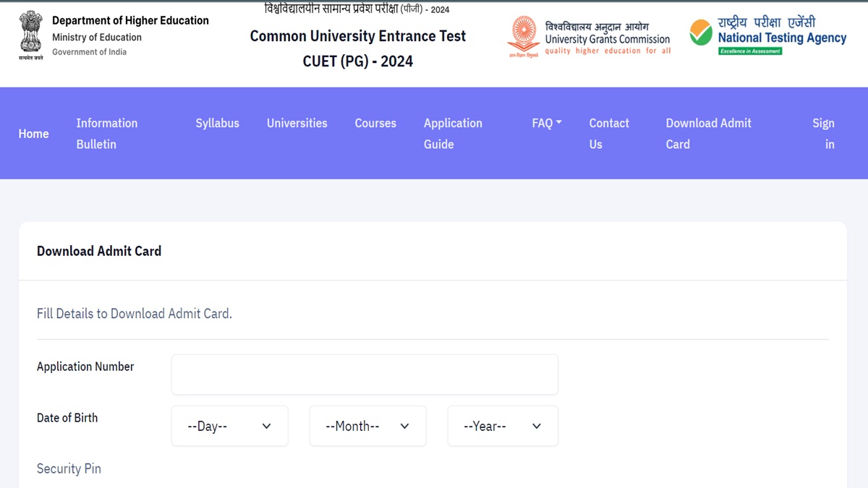Image resolution: width=868 pixels, height=488 pixels.
Task: Click the 'Excellence in Assessment' green tagline
Action: point(750,51)
